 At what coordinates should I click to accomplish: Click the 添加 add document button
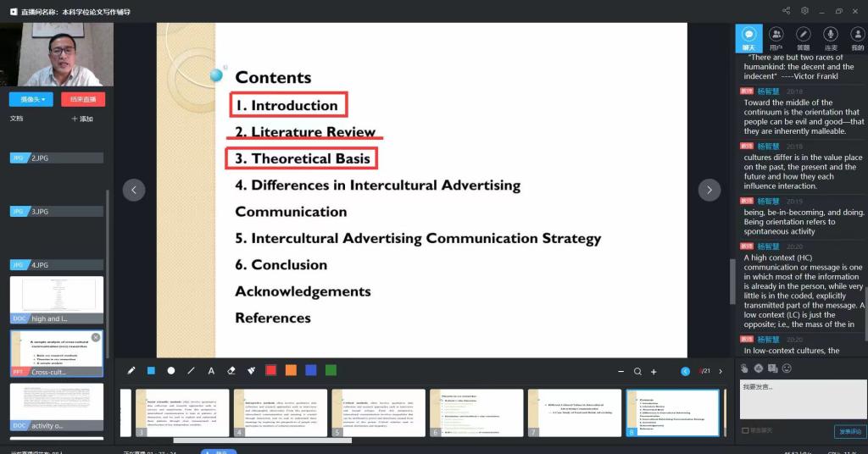[x=82, y=119]
